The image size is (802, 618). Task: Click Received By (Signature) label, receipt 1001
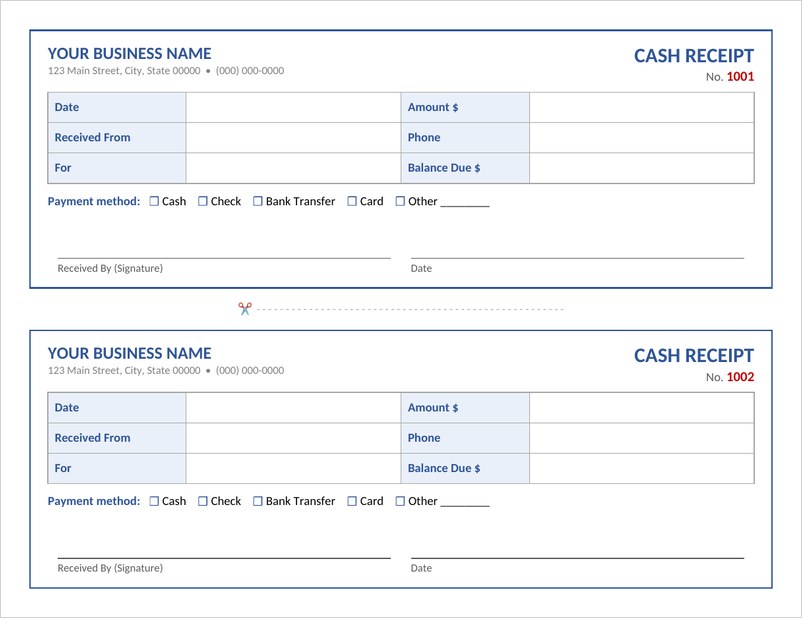pos(110,268)
